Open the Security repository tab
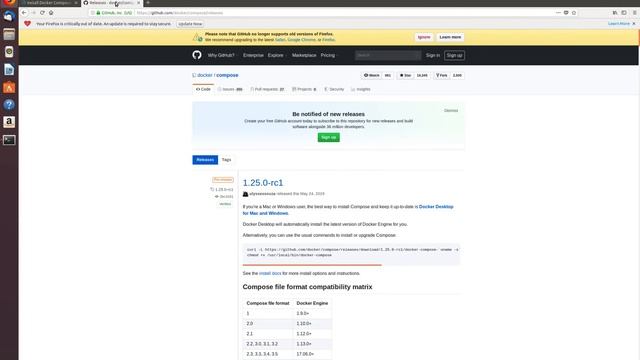Viewport: 640px width, 360px height. click(334, 89)
